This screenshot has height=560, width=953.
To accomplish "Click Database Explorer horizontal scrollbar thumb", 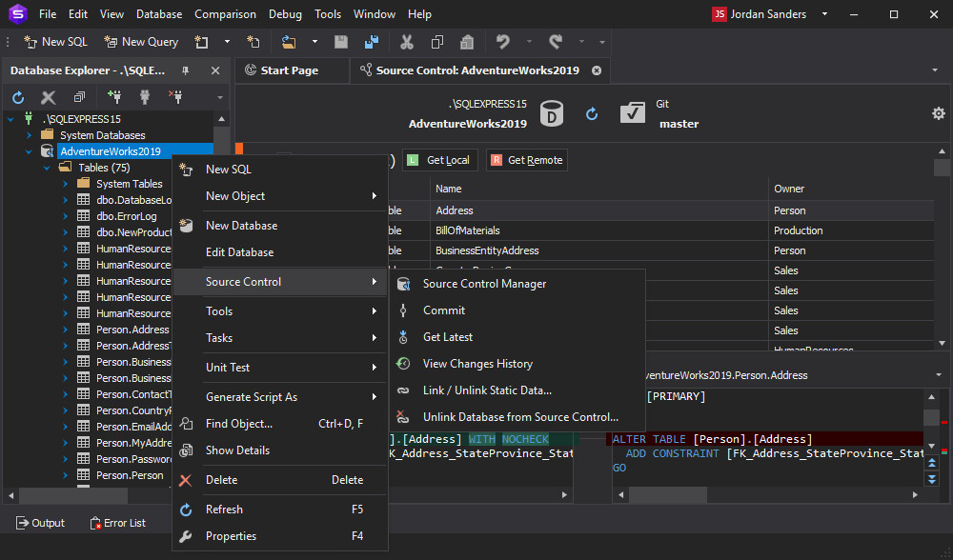I will coord(72,495).
